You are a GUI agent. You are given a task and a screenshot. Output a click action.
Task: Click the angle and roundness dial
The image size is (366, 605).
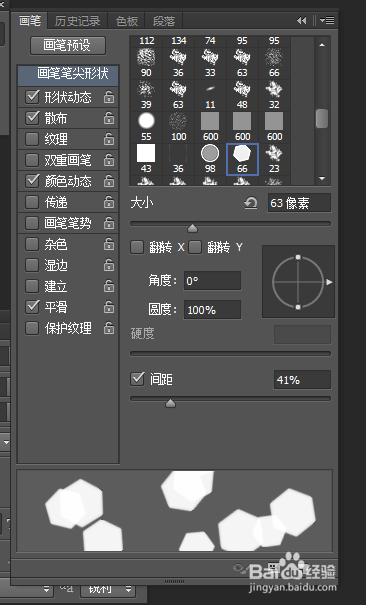click(298, 282)
